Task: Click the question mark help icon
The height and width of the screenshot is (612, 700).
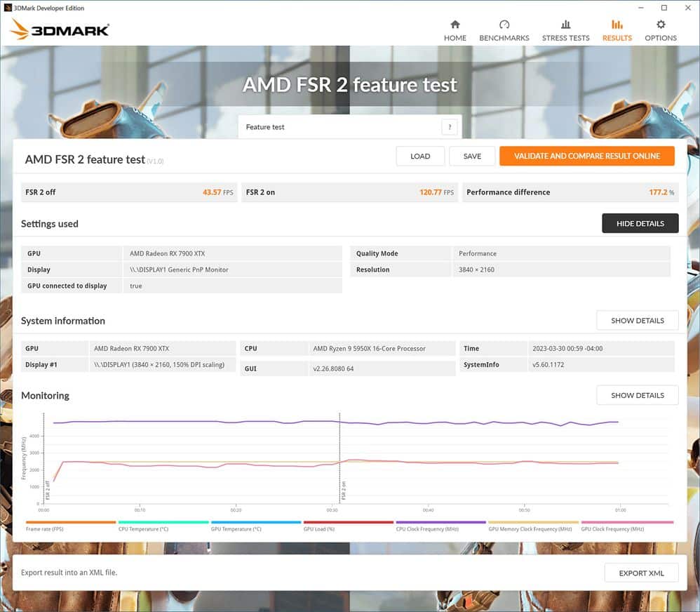Action: pos(449,127)
